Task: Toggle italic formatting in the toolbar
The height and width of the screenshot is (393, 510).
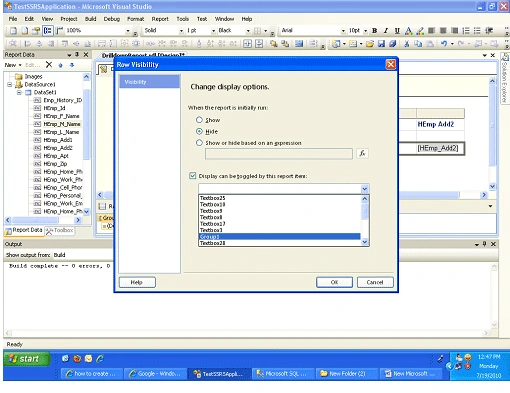Action: pyautogui.click(x=386, y=31)
